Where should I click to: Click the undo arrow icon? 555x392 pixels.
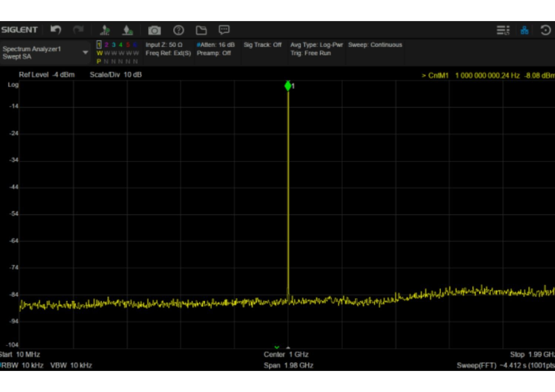click(x=55, y=30)
